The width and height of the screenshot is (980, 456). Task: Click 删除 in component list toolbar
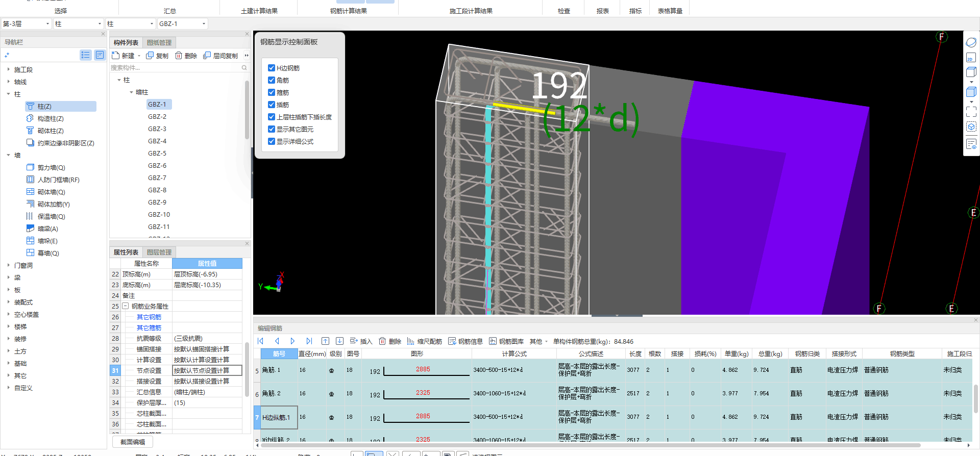186,56
